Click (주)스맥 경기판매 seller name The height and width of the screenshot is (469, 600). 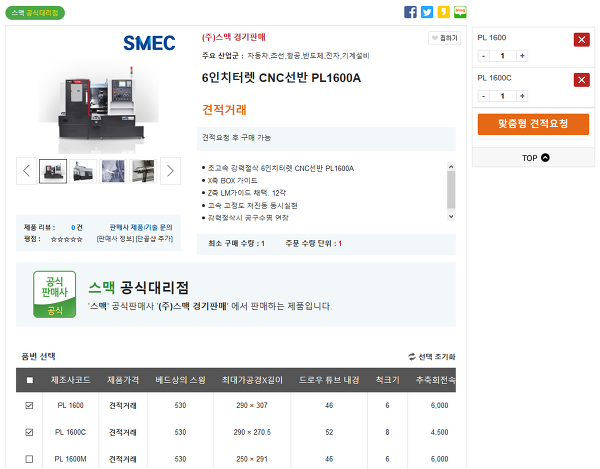click(233, 37)
